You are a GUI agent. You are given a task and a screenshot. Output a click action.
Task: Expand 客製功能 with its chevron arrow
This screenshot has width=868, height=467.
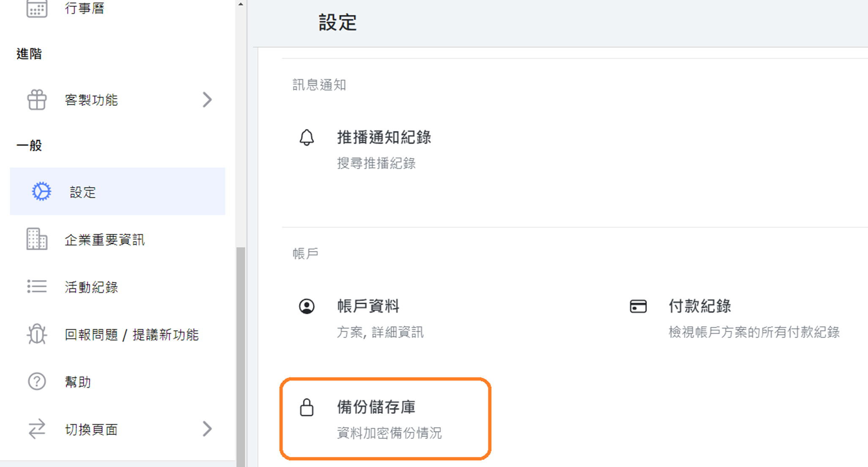(x=207, y=100)
